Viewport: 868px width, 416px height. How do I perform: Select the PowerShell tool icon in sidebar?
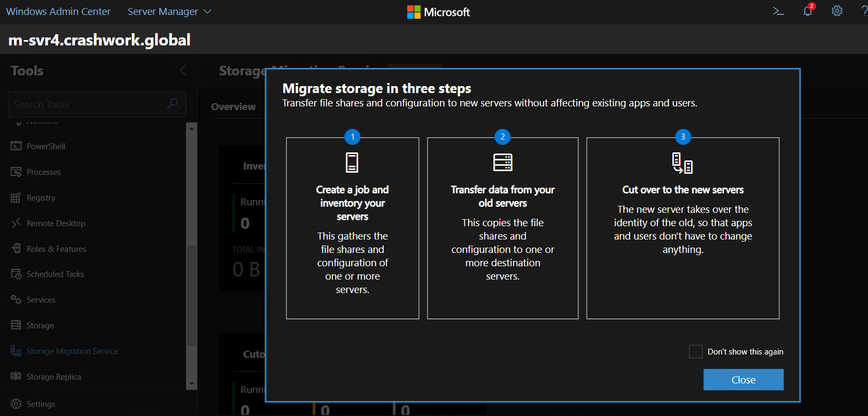[16, 146]
